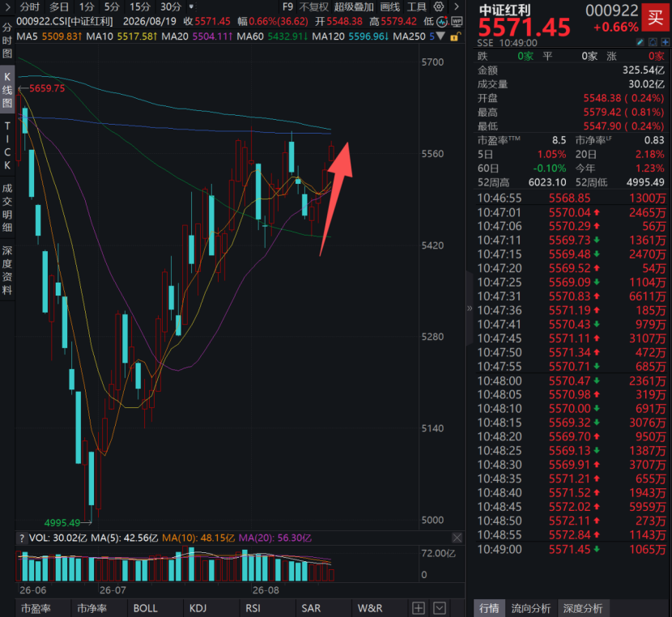The height and width of the screenshot is (617, 672).
Task: Switch indicator to KDJ
Action: 198,608
